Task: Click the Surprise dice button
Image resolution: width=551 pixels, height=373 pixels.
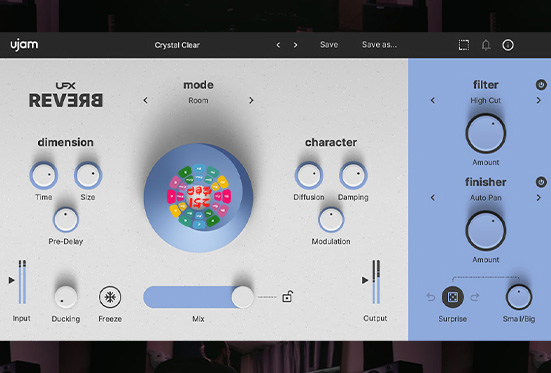Action: pyautogui.click(x=453, y=297)
